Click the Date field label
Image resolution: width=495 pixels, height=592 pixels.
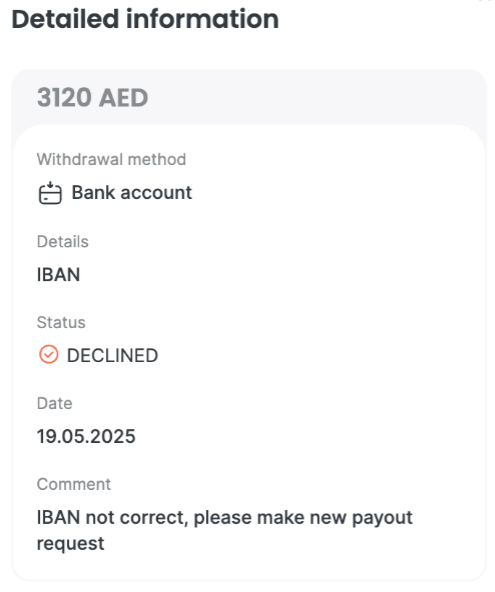(x=54, y=403)
